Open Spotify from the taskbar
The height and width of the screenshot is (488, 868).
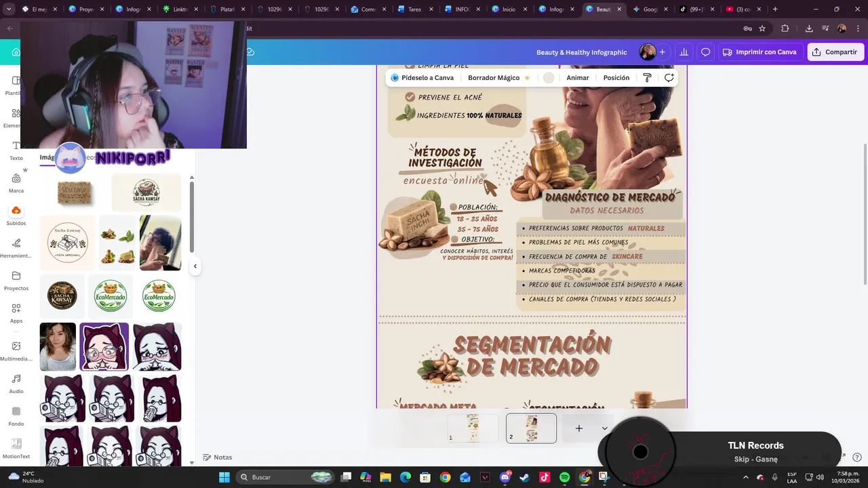coord(565,477)
